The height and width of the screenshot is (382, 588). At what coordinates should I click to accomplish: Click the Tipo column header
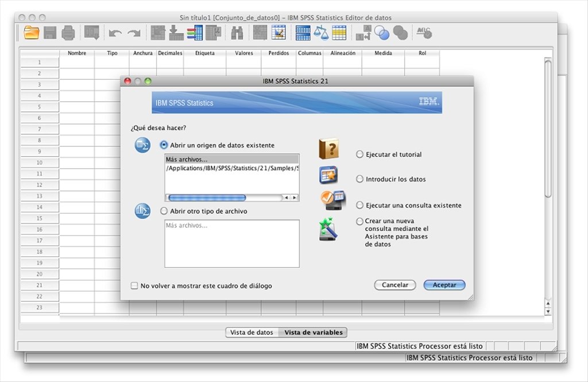click(112, 53)
